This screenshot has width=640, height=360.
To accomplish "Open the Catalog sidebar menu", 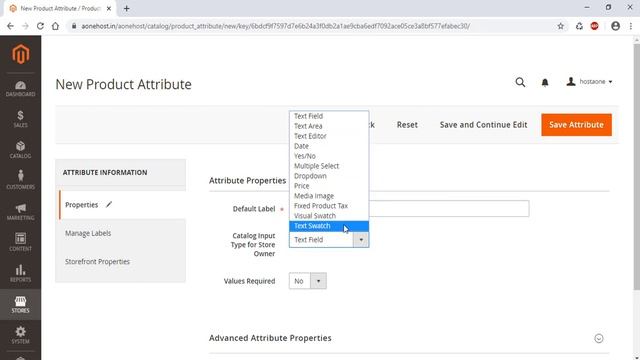I will pyautogui.click(x=20, y=150).
